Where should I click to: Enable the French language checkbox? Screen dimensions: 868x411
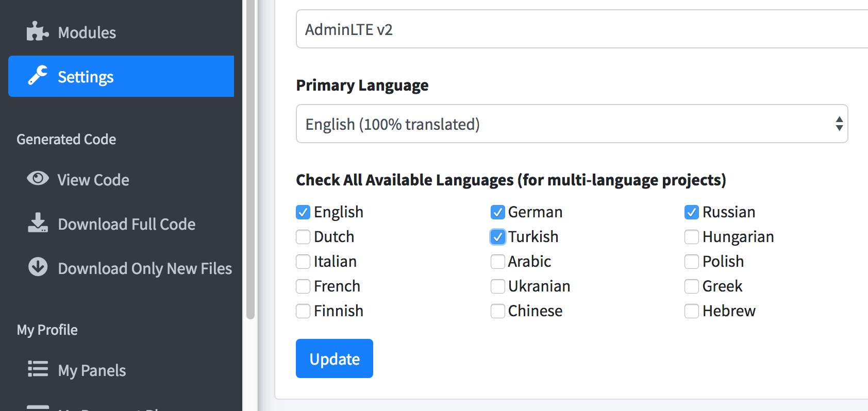tap(303, 286)
